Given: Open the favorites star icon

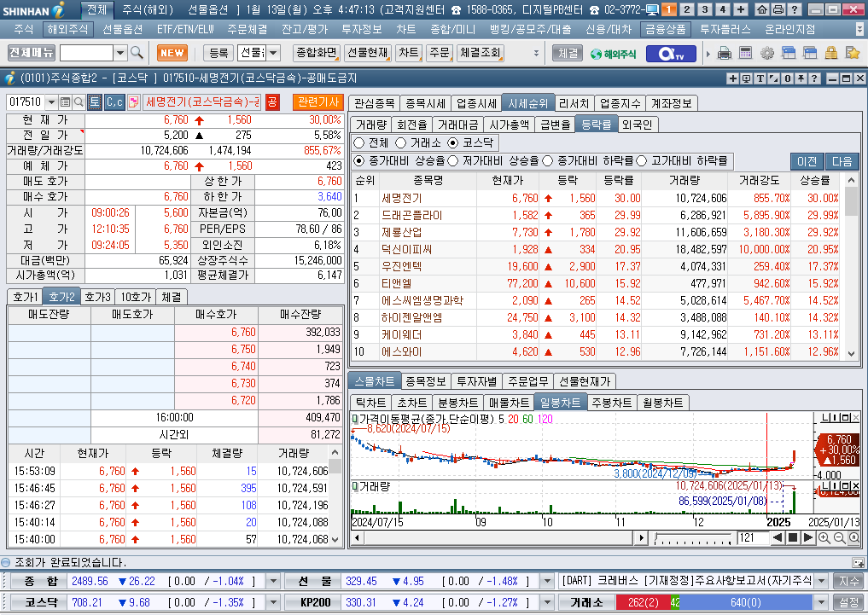Looking at the screenshot, I should 853,53.
